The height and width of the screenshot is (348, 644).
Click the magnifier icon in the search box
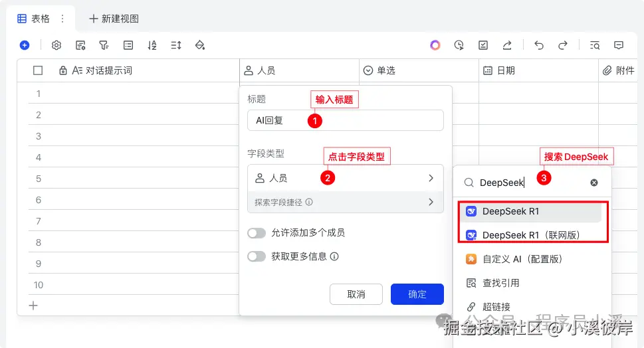click(469, 183)
